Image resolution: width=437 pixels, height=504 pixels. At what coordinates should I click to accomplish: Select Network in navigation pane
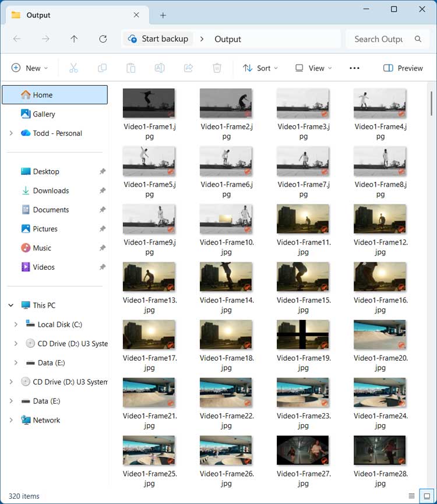46,420
